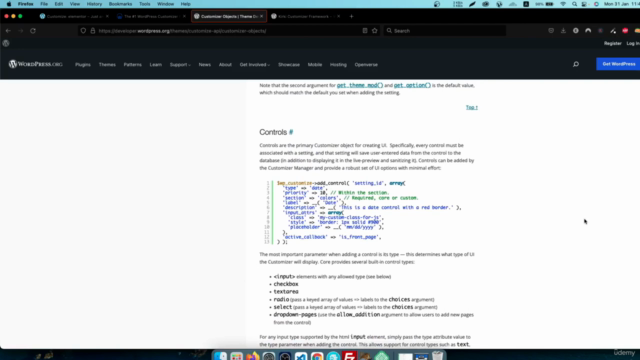The height and width of the screenshot is (360, 640).
Task: Open Control Center in menu bar
Action: [x=584, y=4]
